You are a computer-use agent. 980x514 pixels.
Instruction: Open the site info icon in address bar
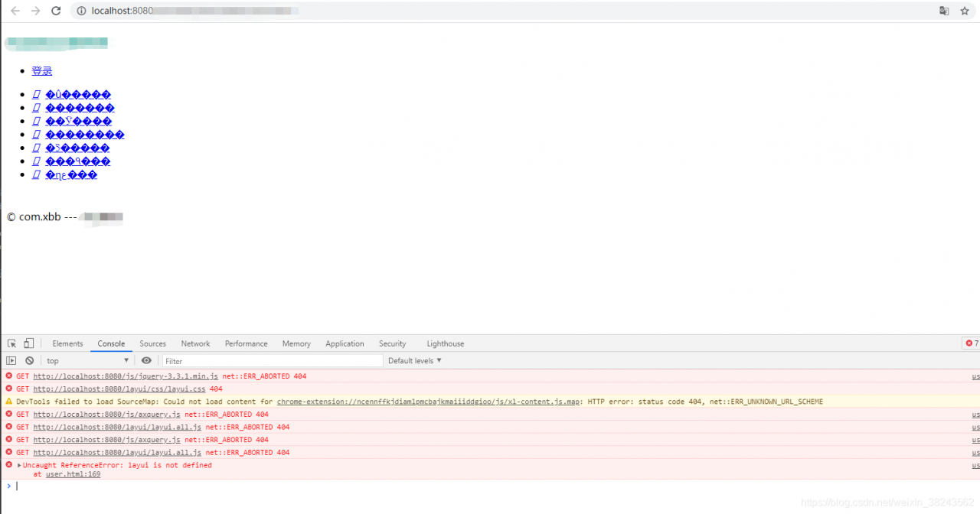pos(81,11)
